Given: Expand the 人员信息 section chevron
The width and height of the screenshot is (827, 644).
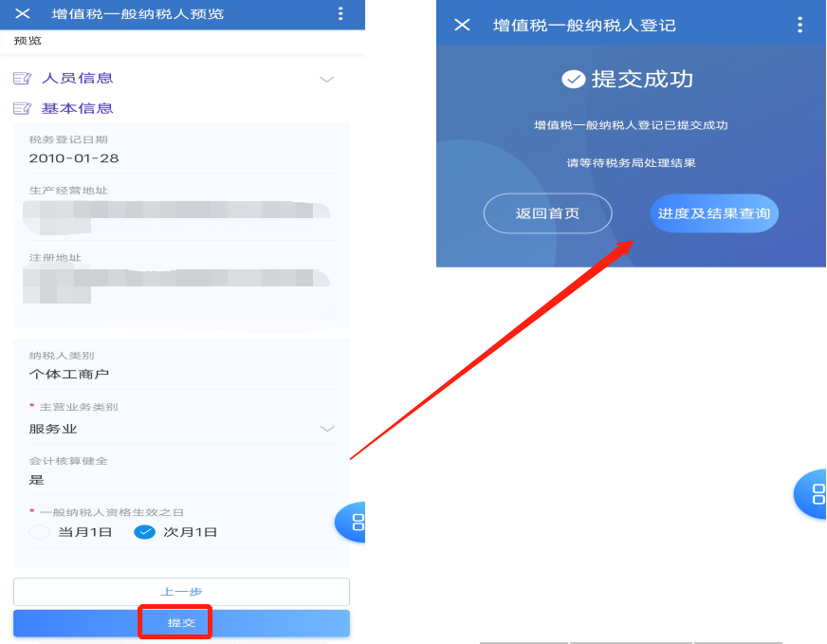Looking at the screenshot, I should (327, 79).
